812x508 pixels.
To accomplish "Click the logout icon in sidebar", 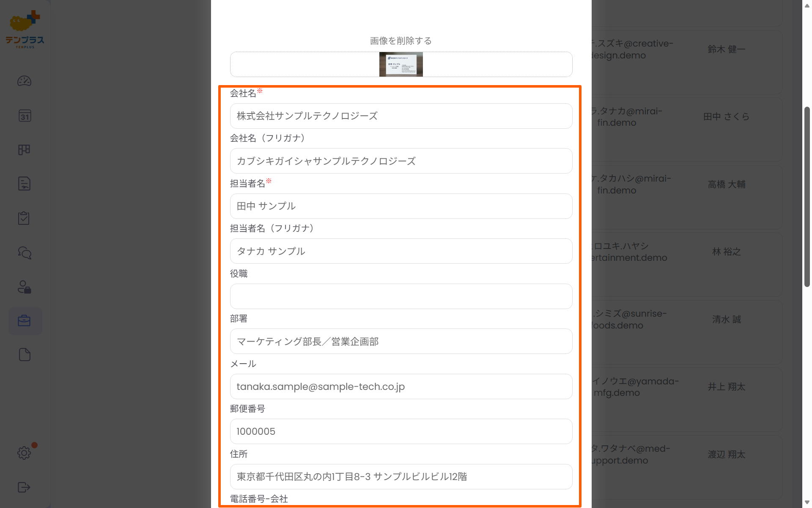I will click(x=24, y=487).
